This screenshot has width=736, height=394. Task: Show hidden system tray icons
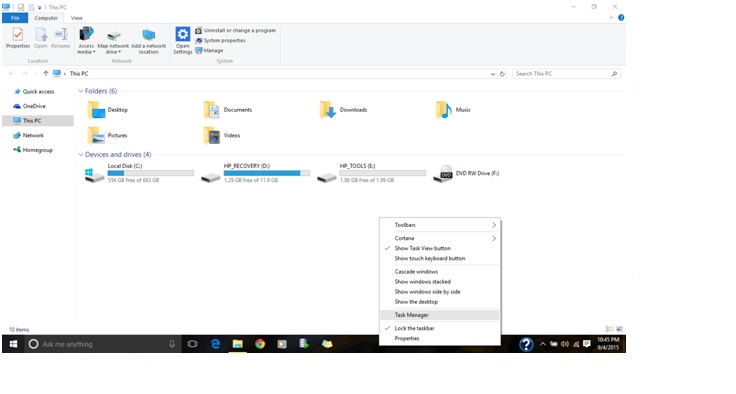pyautogui.click(x=543, y=344)
